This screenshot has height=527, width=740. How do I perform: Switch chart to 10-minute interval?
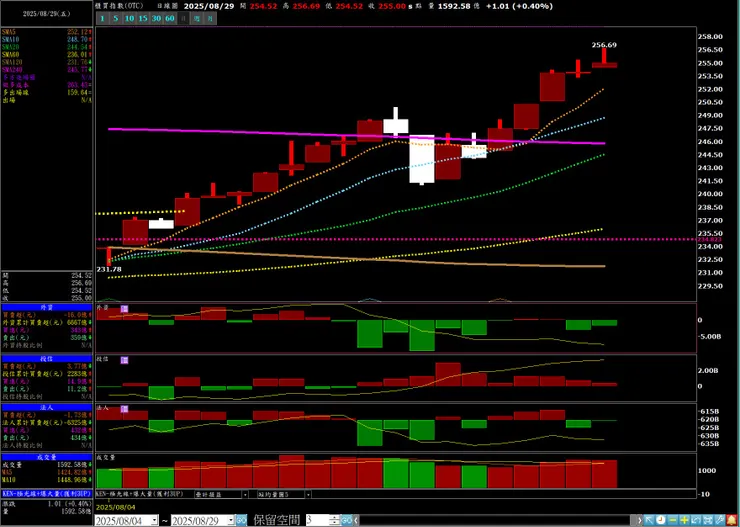point(129,18)
